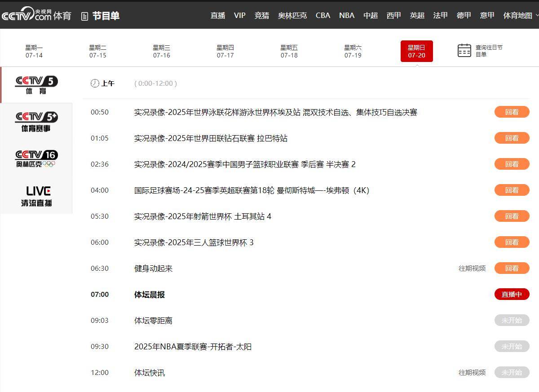Open 往期视频 for 体坛快讯
The width and height of the screenshot is (539, 392).
coord(472,372)
